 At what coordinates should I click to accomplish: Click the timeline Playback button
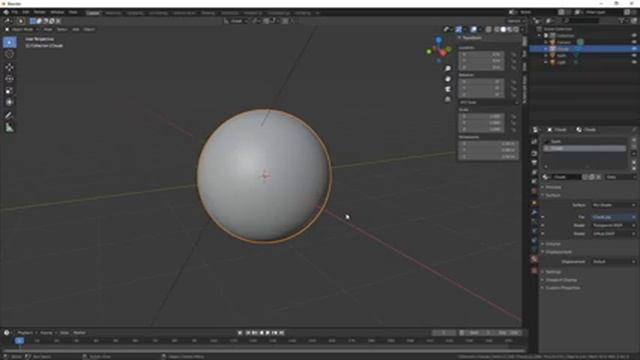pos(26,333)
